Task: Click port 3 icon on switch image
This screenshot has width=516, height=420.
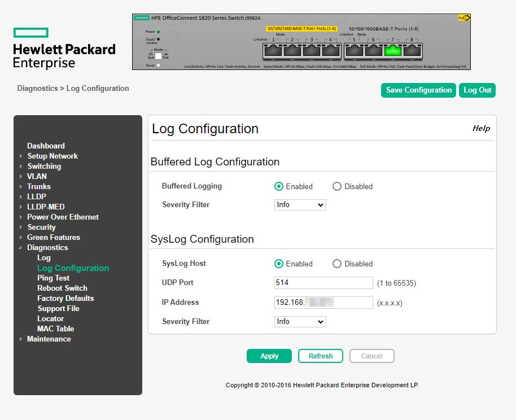Action: (312, 51)
